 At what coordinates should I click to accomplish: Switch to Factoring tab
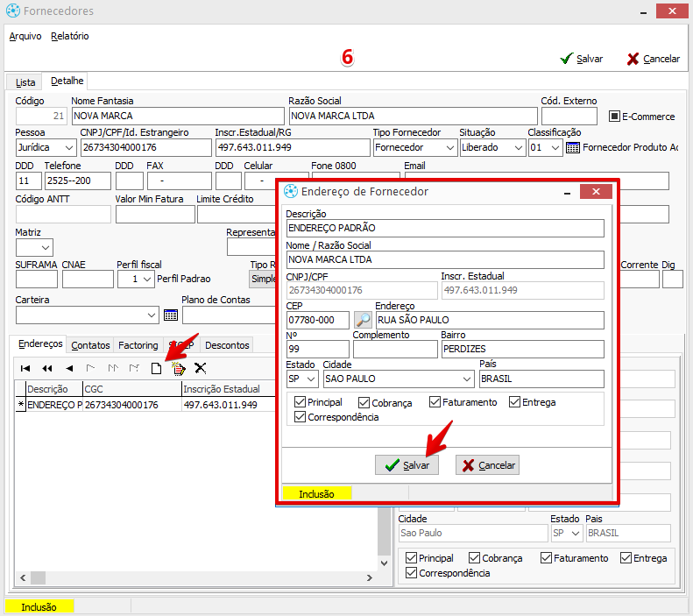tap(138, 345)
